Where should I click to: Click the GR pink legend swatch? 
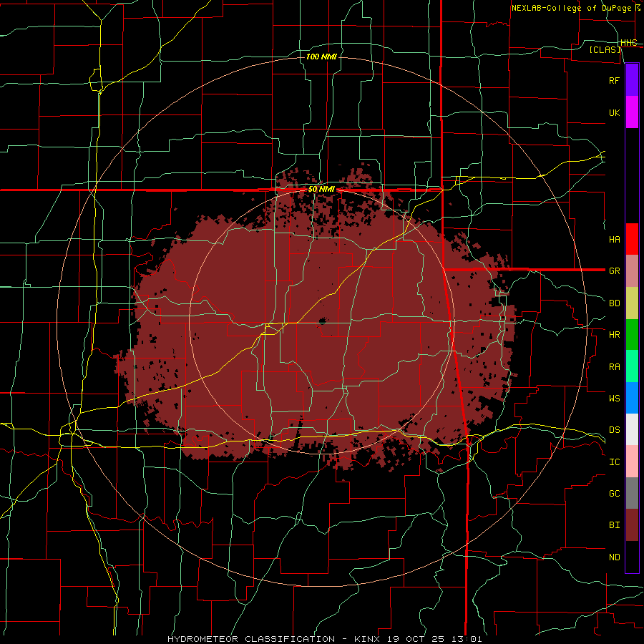pos(632,271)
